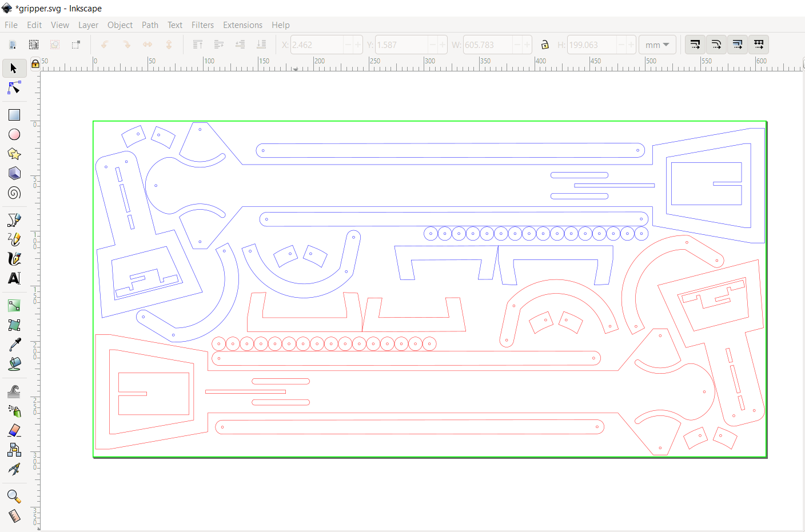Screen dimensions: 805x532
Task: Toggle snapping of bounding boxes
Action: pos(695,44)
